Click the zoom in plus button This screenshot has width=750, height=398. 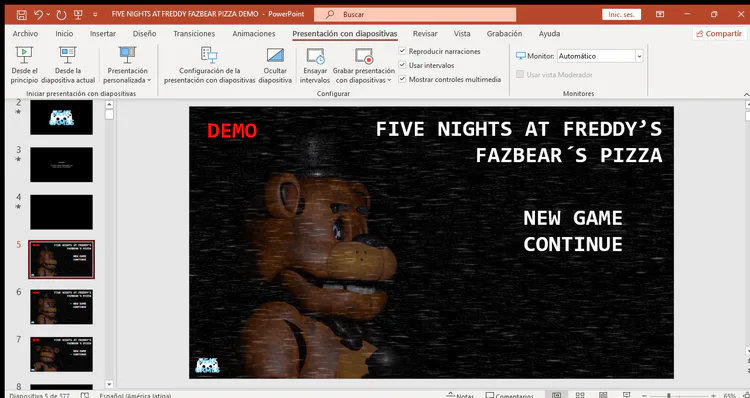(x=714, y=396)
